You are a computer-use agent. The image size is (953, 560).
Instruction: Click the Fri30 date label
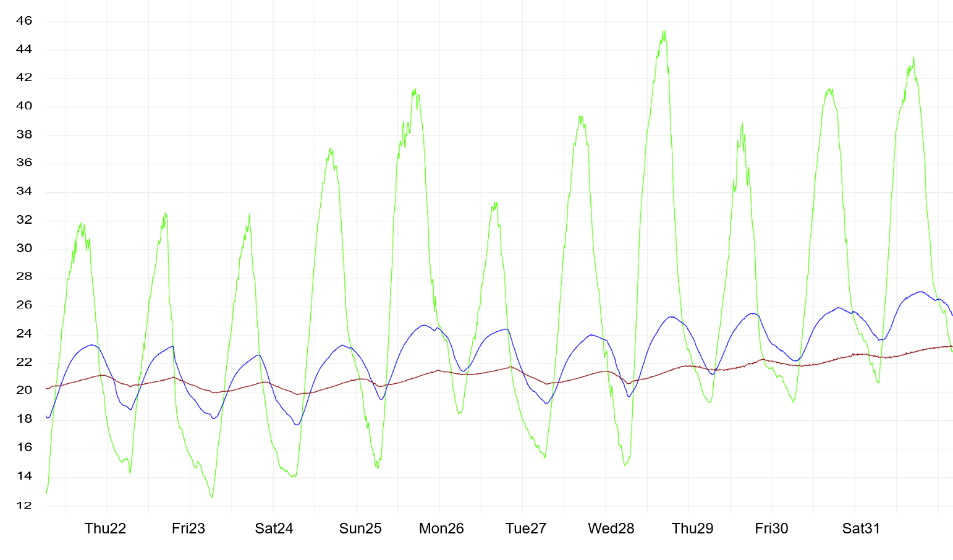[x=771, y=528]
